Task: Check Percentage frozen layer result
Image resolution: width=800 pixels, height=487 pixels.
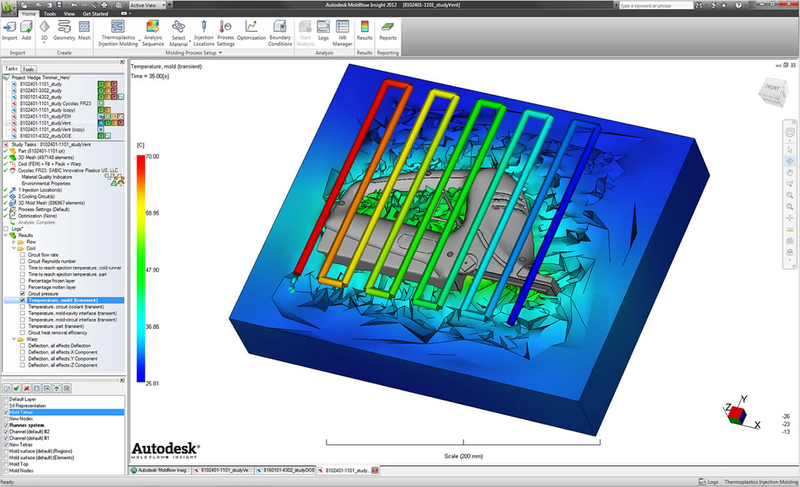Action: pyautogui.click(x=22, y=280)
